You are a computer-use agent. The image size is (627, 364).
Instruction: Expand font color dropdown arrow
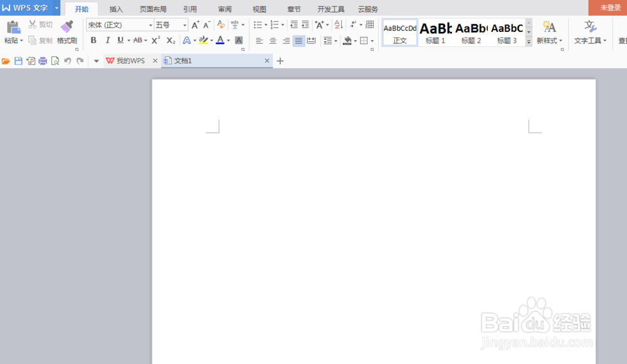point(228,40)
